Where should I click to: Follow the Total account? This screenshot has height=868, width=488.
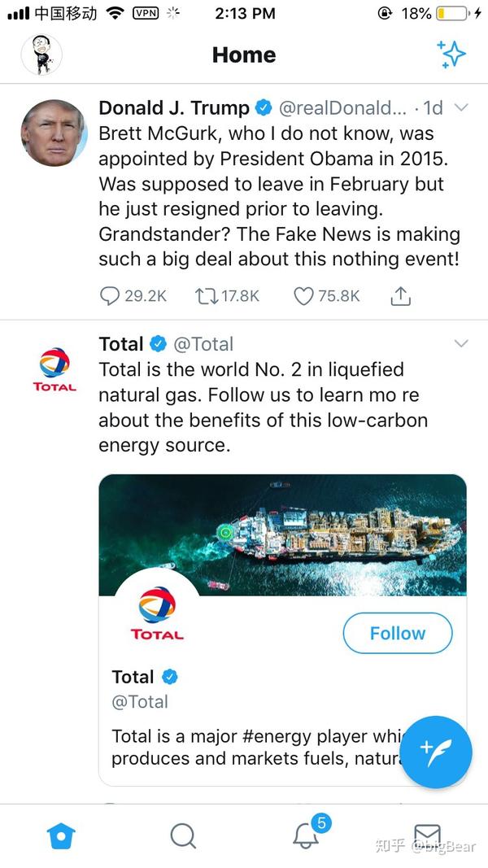(397, 633)
